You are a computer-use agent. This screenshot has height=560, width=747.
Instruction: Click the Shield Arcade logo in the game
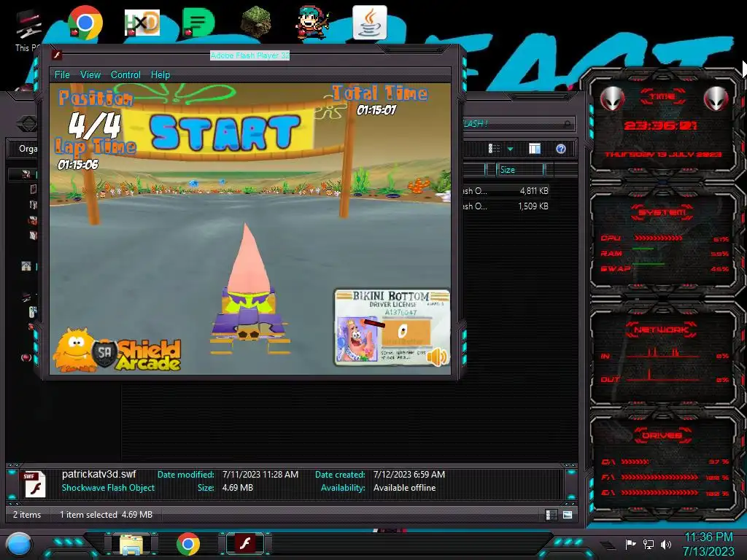pyautogui.click(x=117, y=351)
